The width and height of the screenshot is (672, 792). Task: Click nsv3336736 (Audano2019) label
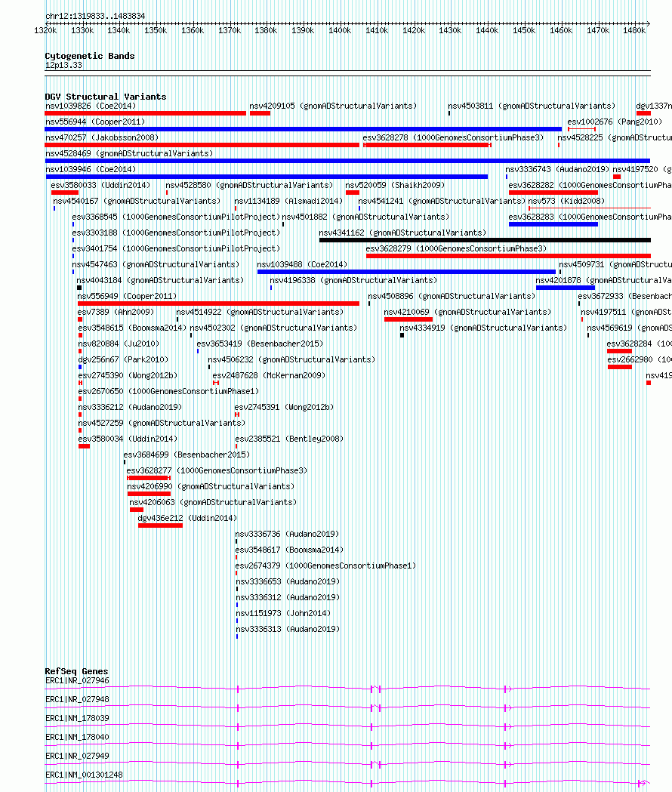pyautogui.click(x=287, y=534)
